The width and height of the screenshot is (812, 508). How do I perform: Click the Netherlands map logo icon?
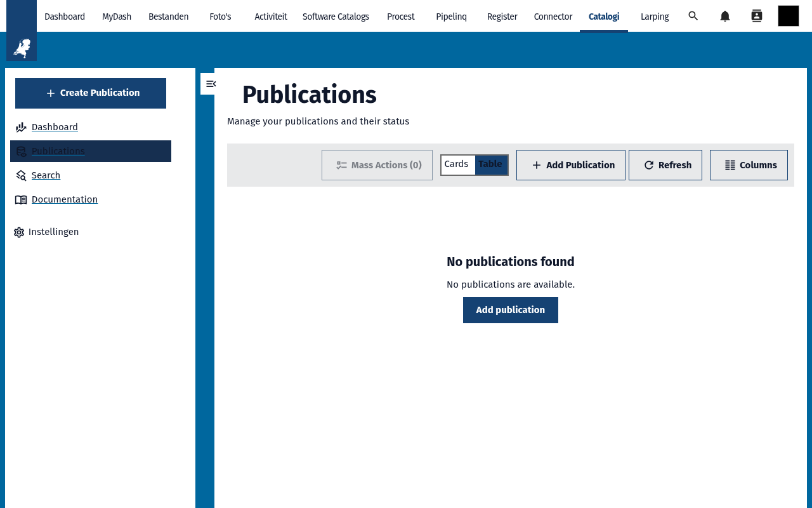[x=22, y=48]
